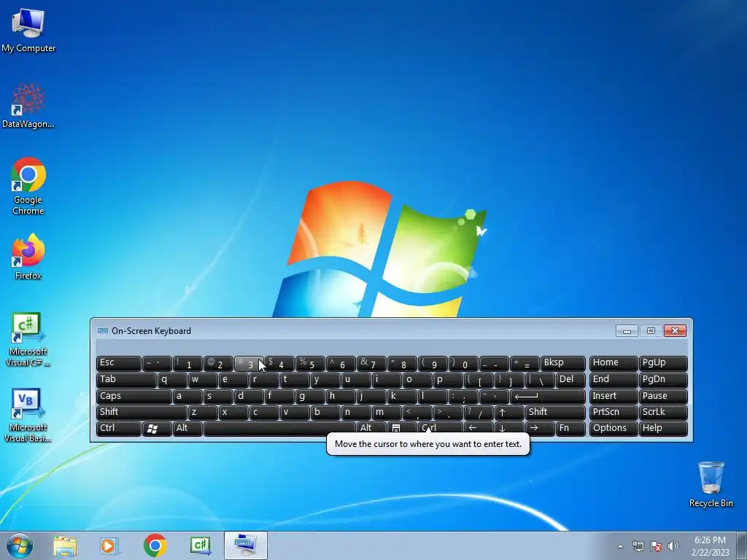Open the Firefox desktop shortcut
This screenshot has height=560, width=747.
click(x=28, y=257)
